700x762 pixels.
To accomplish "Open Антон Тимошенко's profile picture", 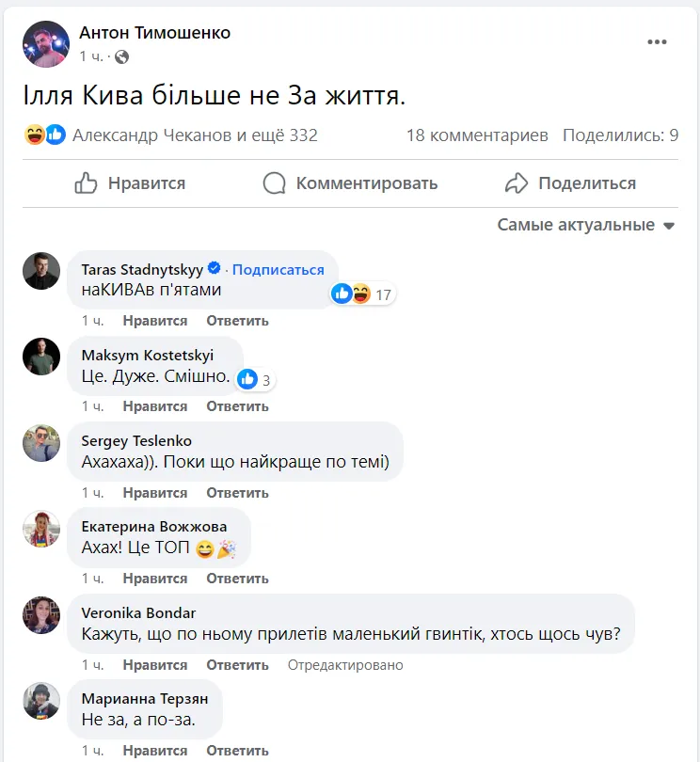I will point(45,44).
